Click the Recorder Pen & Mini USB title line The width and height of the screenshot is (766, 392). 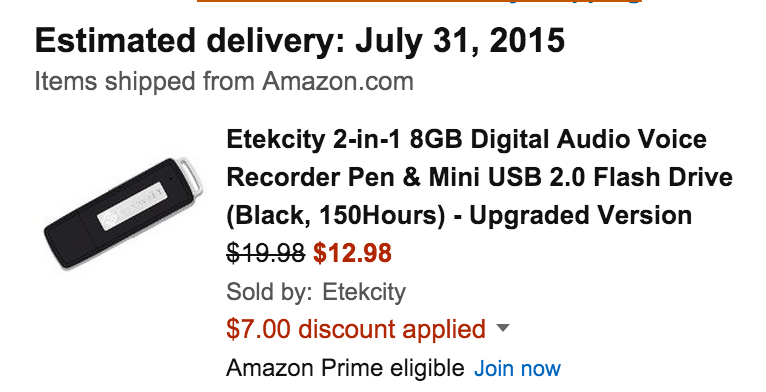(x=479, y=177)
